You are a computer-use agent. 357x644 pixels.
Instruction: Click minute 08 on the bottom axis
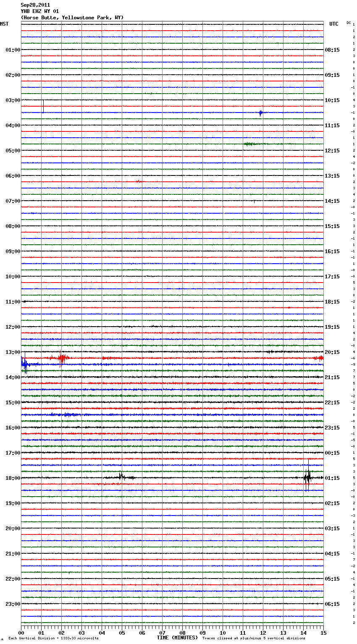183,633
